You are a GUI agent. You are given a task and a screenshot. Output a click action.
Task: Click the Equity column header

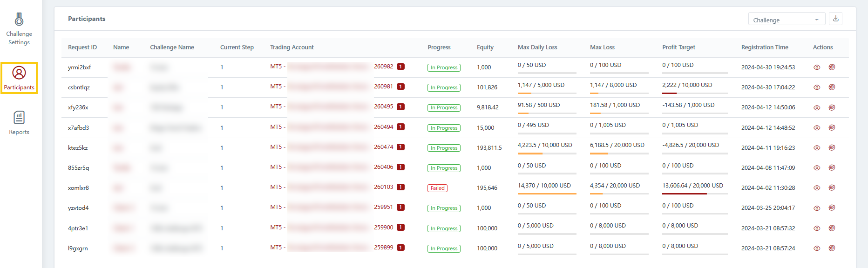click(485, 47)
